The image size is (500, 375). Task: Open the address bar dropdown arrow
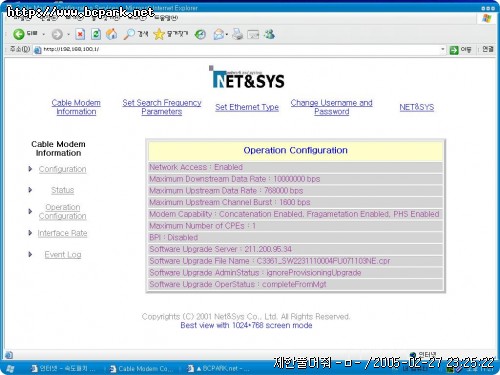(443, 49)
